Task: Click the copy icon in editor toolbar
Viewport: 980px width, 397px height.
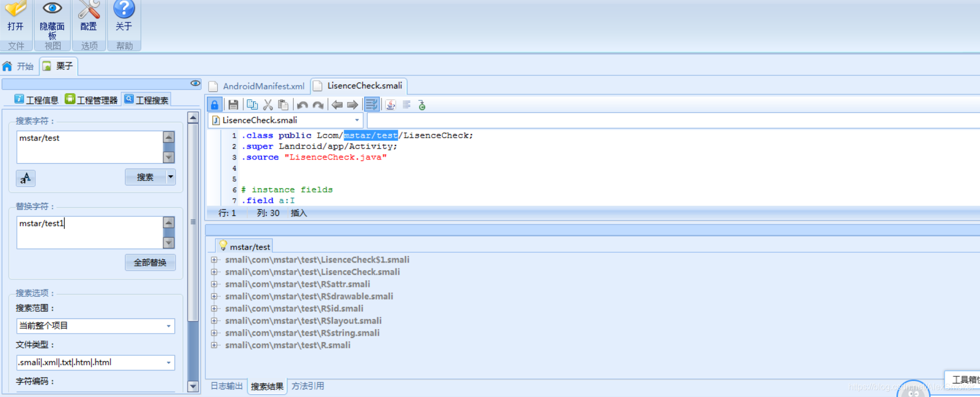Action: tap(252, 105)
